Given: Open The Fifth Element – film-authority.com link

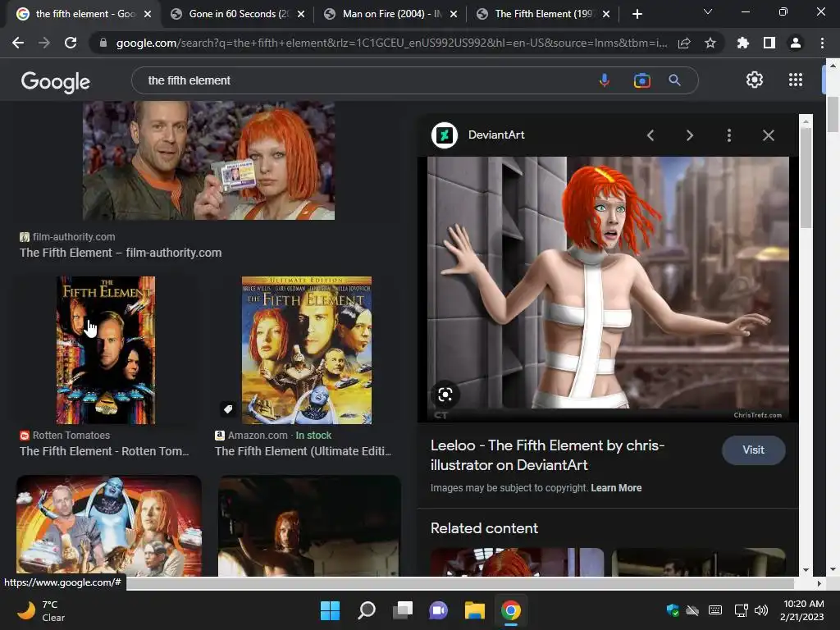Looking at the screenshot, I should pos(121,253).
